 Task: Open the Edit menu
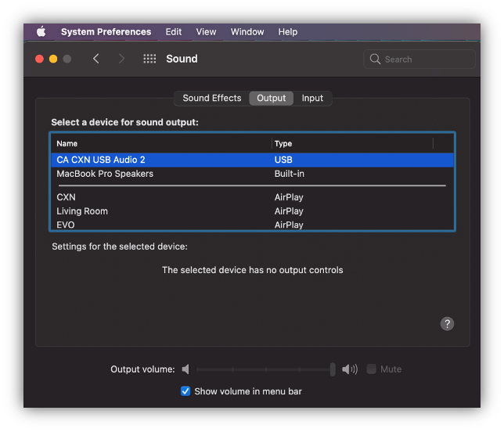(174, 32)
